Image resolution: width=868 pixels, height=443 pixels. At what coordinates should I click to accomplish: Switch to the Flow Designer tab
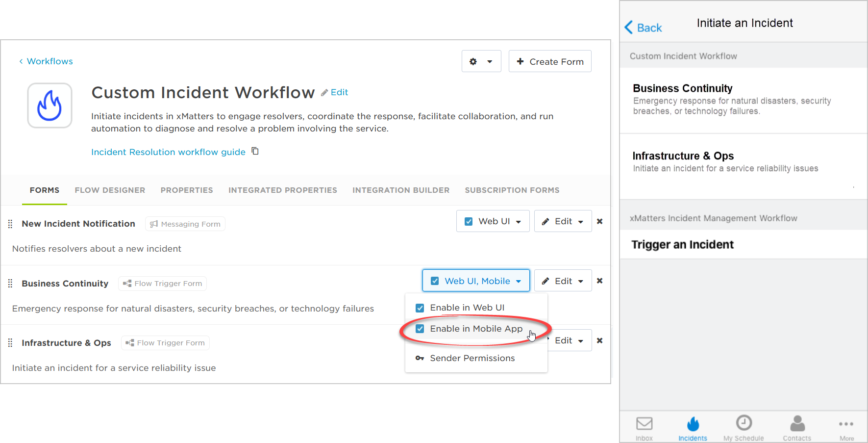[x=110, y=190]
